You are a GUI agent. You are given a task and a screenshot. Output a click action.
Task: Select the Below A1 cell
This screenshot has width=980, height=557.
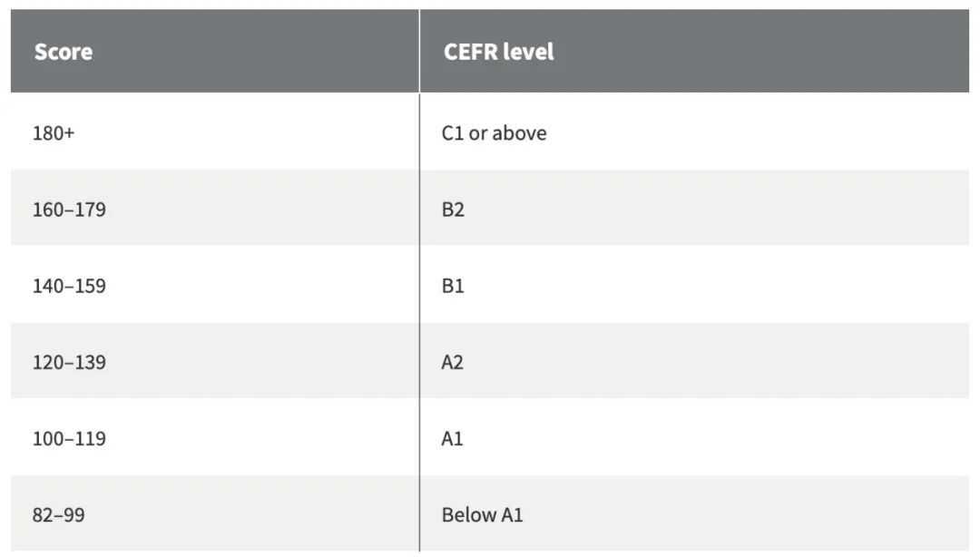tap(694, 513)
